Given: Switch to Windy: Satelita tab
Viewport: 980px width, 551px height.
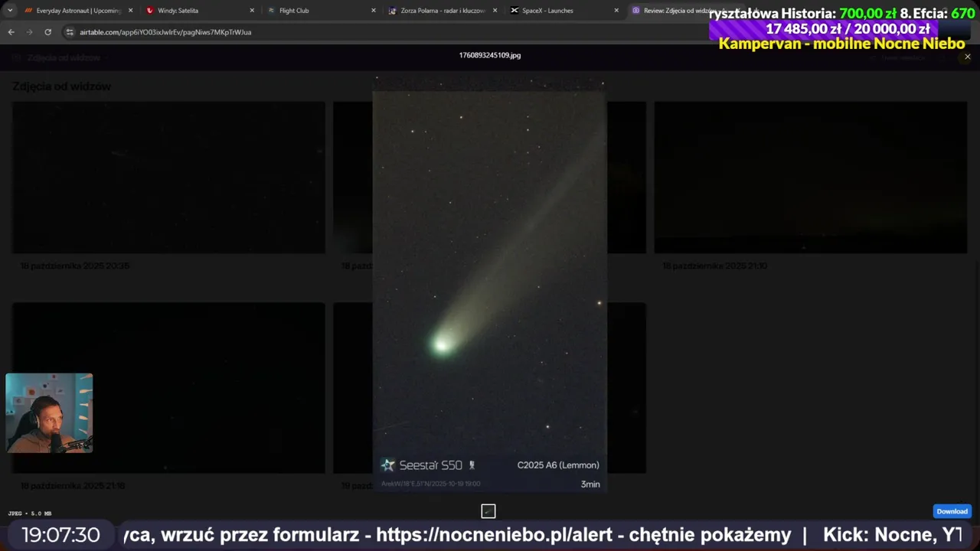Looking at the screenshot, I should point(201,11).
